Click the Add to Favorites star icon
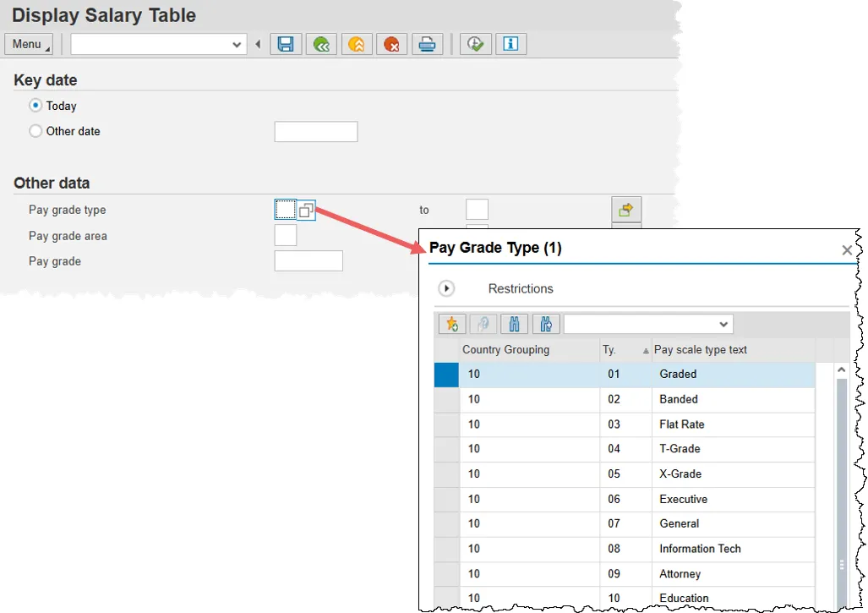Screen dimensions: 868x613 (x=452, y=324)
